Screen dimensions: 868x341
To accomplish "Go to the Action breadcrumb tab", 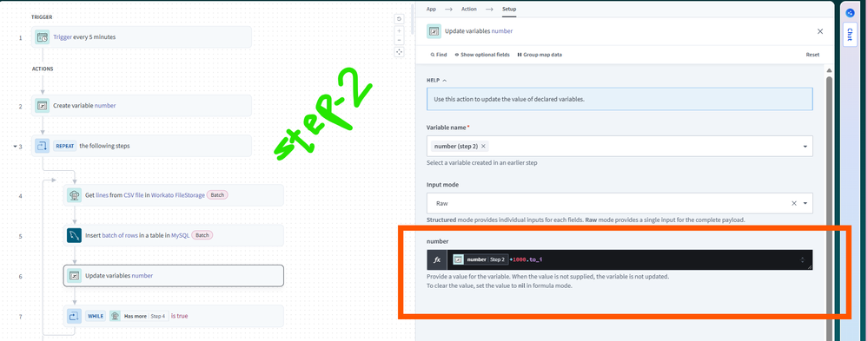I will [x=469, y=9].
